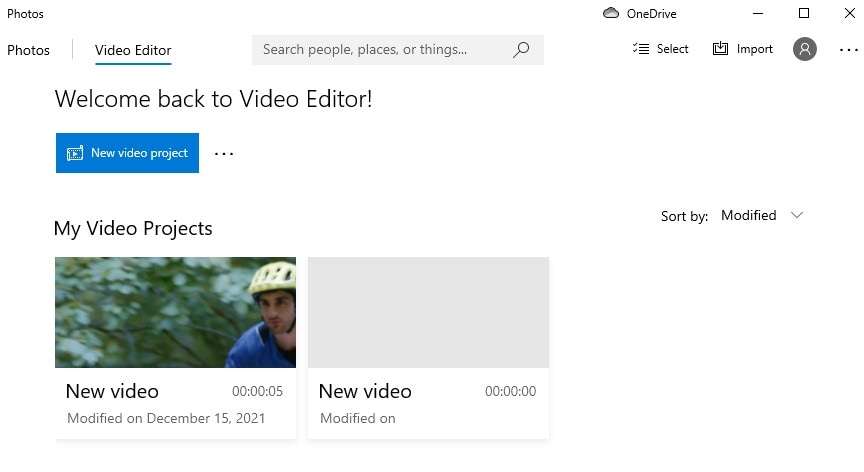This screenshot has width=864, height=472.
Task: Click the OneDrive cloud icon
Action: [611, 13]
